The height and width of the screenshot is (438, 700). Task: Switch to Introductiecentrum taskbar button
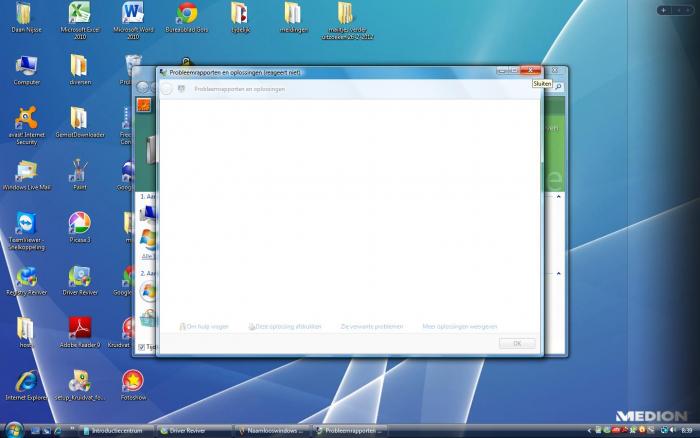click(117, 431)
